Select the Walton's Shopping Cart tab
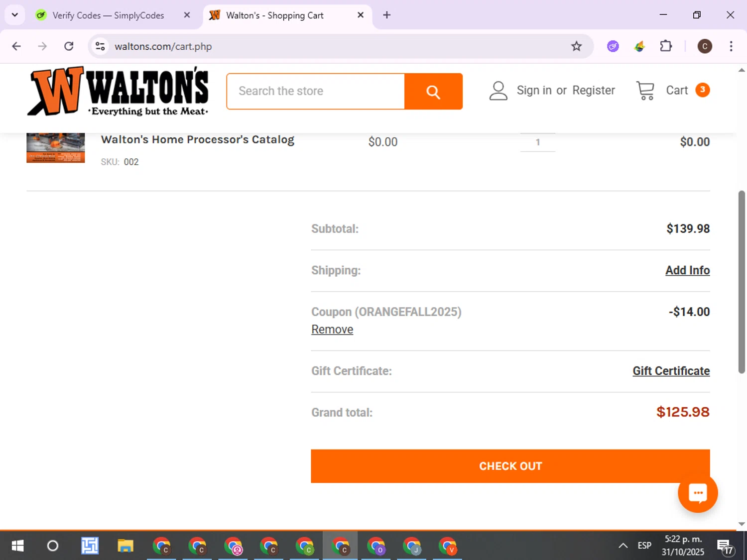Screen dimensions: 747x560 [x=274, y=15]
